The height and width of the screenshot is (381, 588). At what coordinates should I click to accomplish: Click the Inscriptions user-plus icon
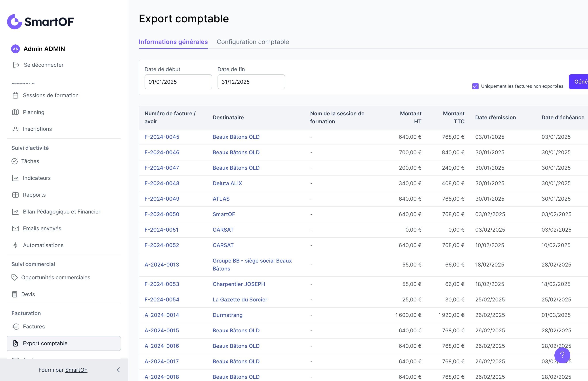point(15,129)
